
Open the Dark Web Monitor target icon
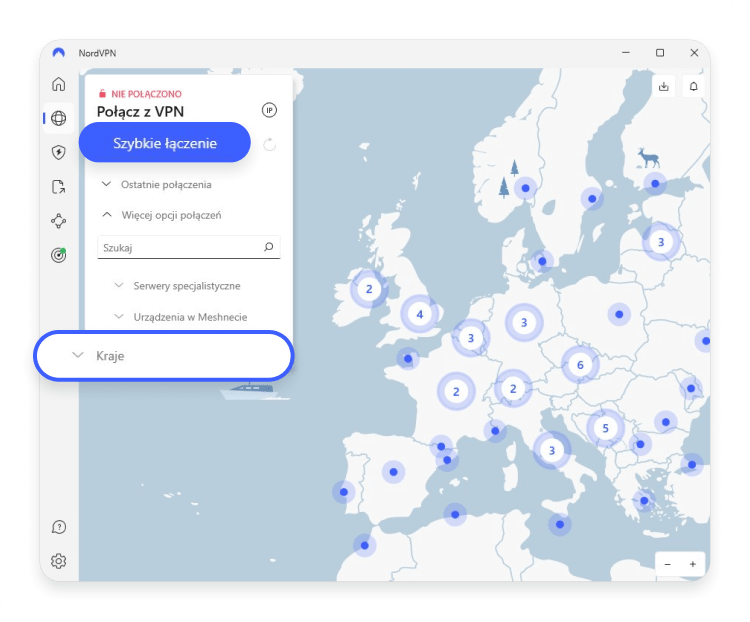coord(58,255)
